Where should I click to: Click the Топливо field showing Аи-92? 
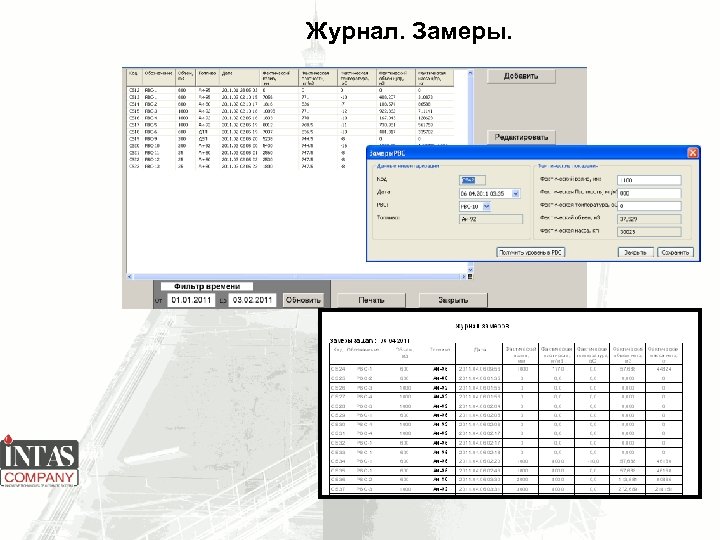490,219
